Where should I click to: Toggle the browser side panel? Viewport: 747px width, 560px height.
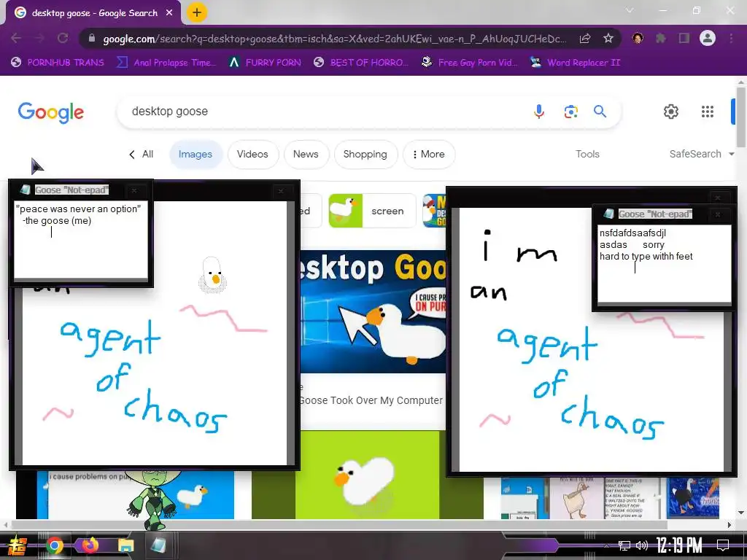click(684, 38)
